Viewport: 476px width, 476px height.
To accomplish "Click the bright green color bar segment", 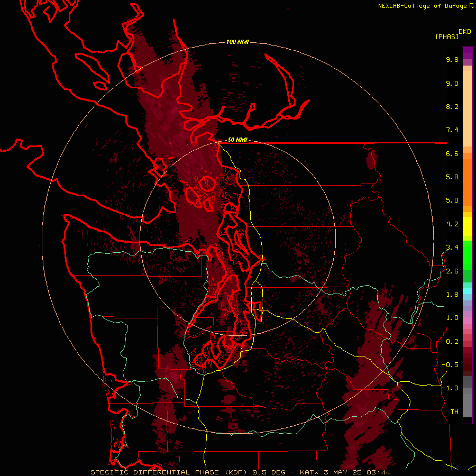I will click(467, 255).
